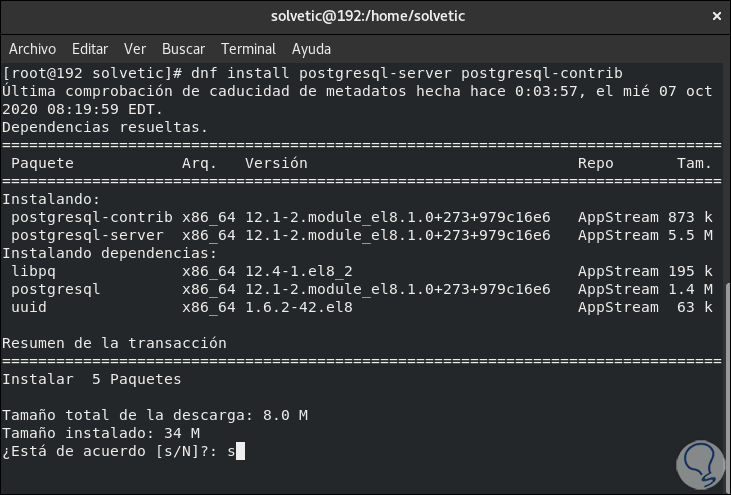Open the Ayuda help menu

[311, 48]
